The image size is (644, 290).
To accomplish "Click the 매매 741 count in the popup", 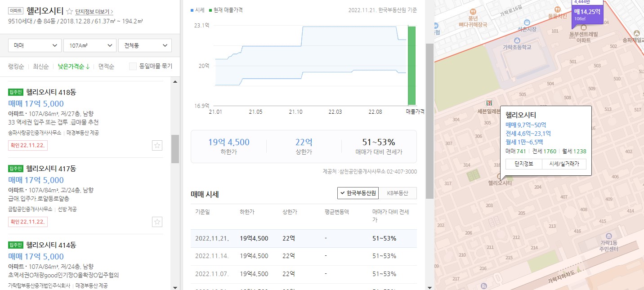I will [x=516, y=152].
